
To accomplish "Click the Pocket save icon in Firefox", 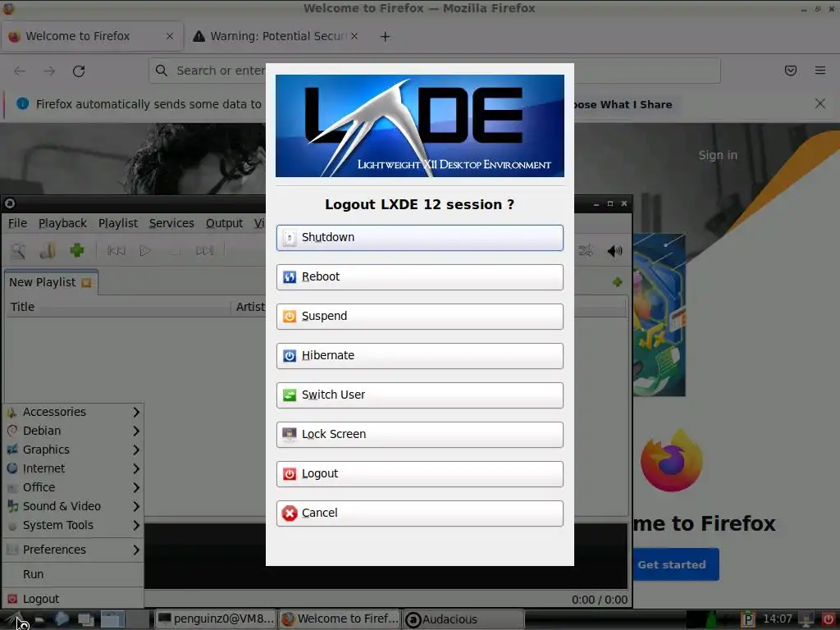I will tap(791, 71).
